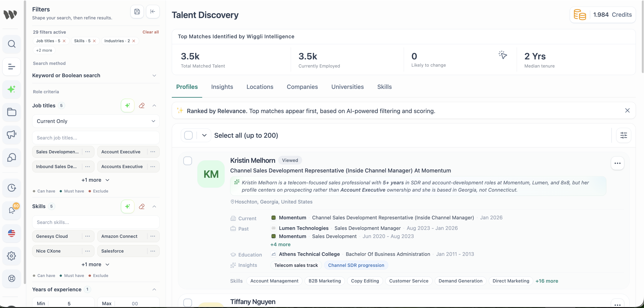This screenshot has height=308, width=644.
Task: Open options for Genesys Cloud skill
Action: (87, 236)
